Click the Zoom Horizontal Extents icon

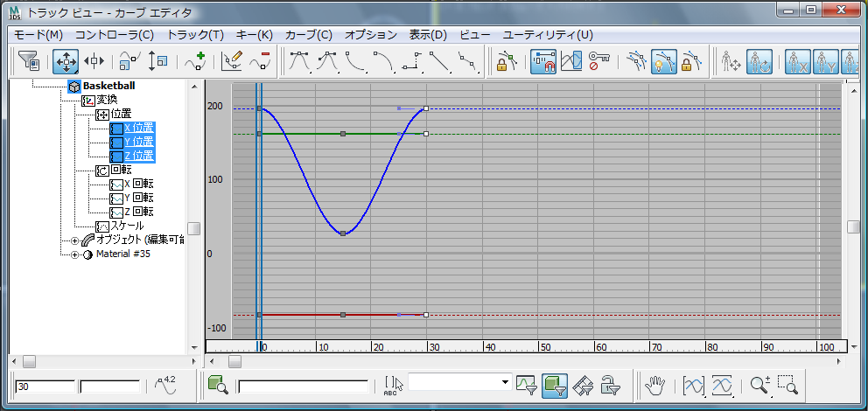click(694, 385)
